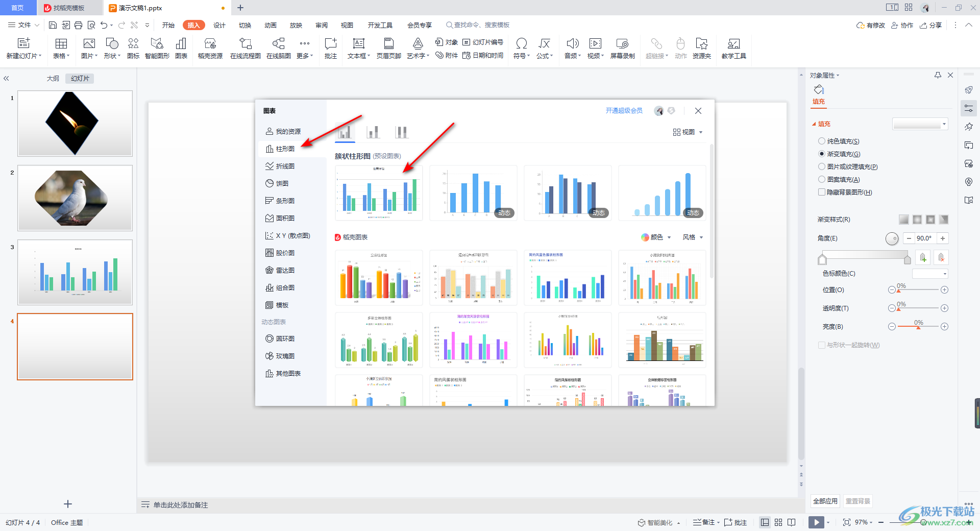This screenshot has width=980, height=531.
Task: Select 图片或纹理填充 radio option
Action: tap(822, 166)
